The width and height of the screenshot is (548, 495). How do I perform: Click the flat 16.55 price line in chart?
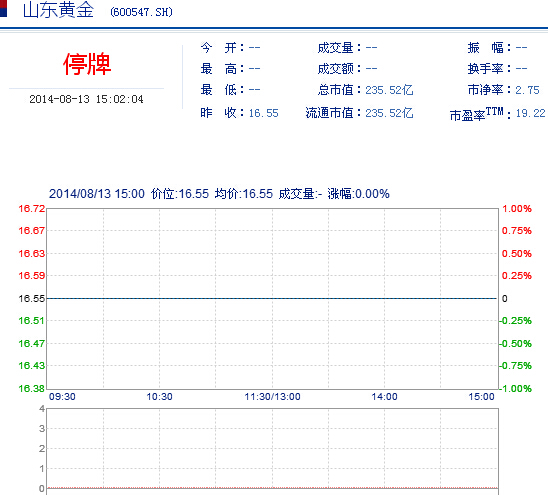[x=272, y=299]
